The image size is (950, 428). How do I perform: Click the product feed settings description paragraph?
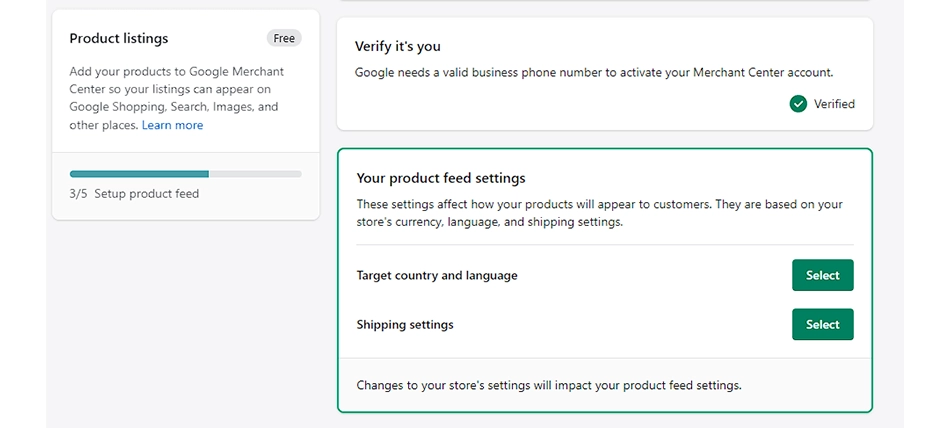599,213
